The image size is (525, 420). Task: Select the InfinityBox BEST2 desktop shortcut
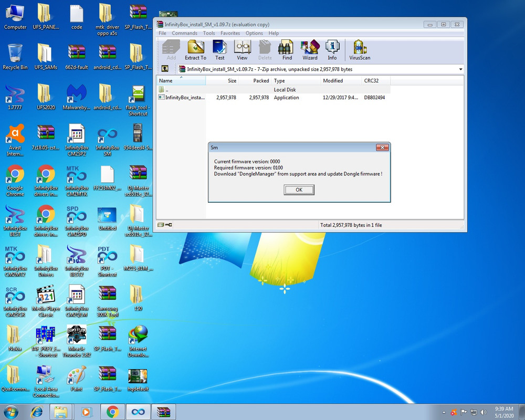(x=77, y=260)
